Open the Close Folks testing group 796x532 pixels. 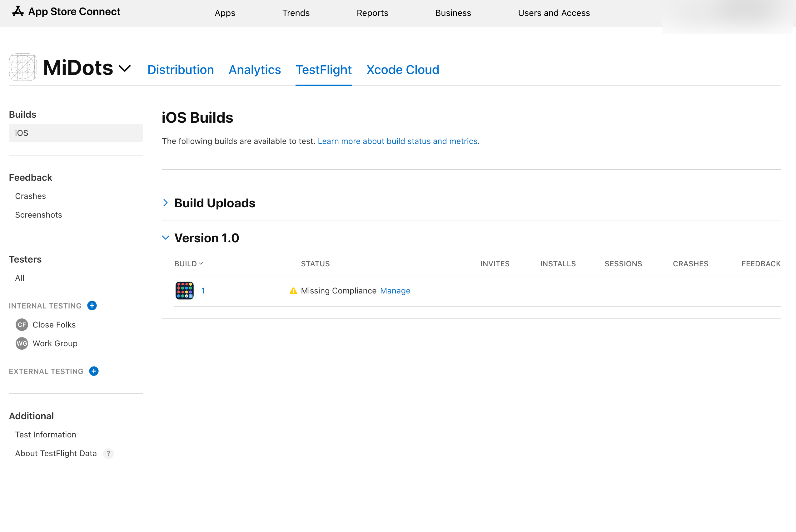(54, 325)
